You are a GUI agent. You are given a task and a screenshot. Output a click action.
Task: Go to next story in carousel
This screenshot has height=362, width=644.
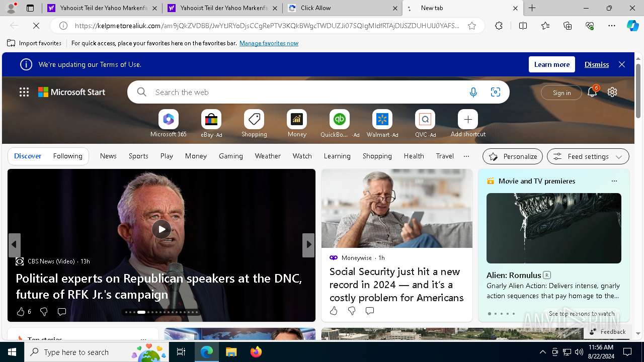(308, 244)
